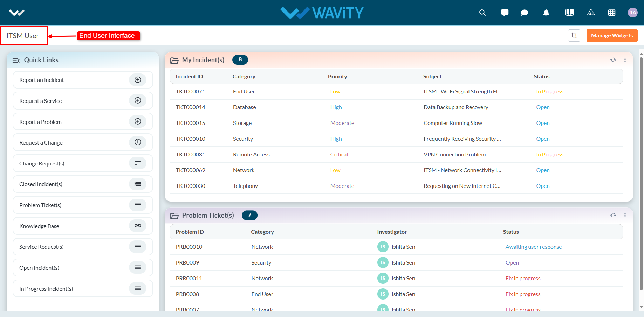Refresh the My Incident(s) widget
This screenshot has height=317, width=644.
(613, 60)
